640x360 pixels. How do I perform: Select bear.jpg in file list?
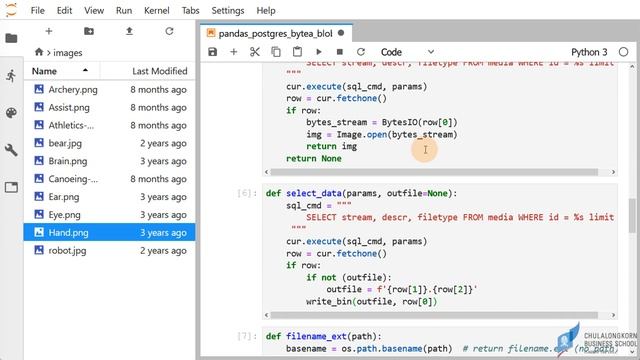coord(109,143)
